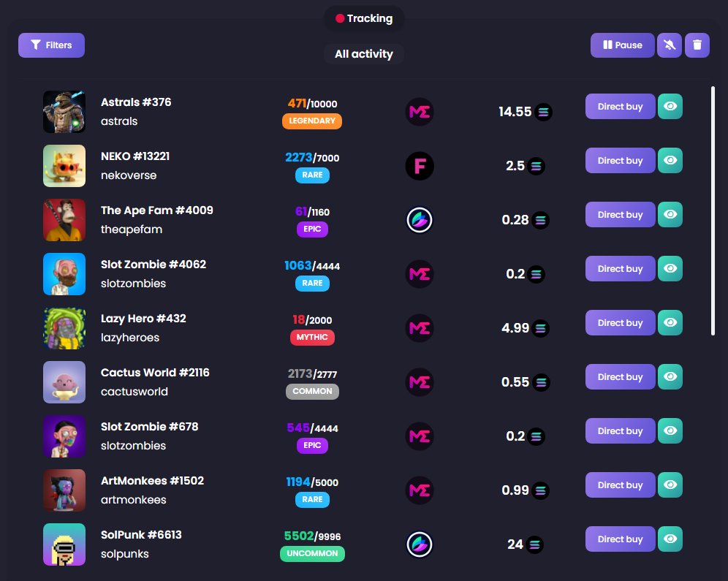This screenshot has height=581, width=728.
Task: Open the solpunks collection link
Action: (125, 554)
